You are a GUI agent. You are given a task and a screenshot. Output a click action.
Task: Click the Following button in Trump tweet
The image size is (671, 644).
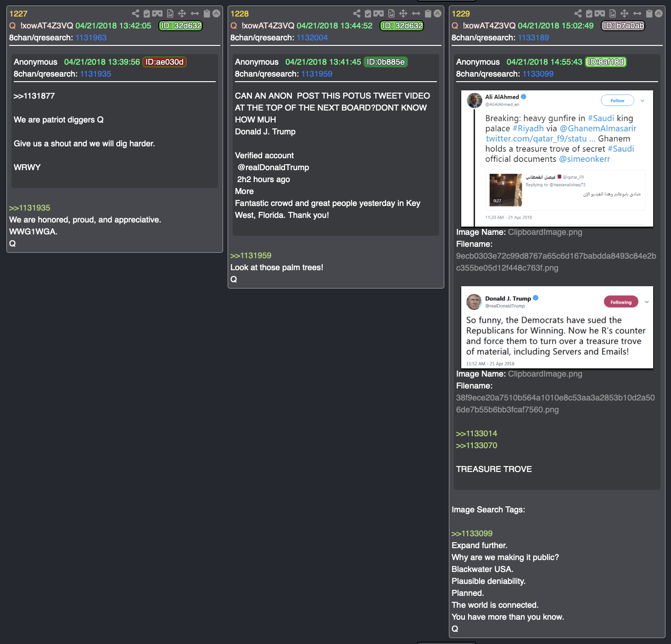click(621, 302)
